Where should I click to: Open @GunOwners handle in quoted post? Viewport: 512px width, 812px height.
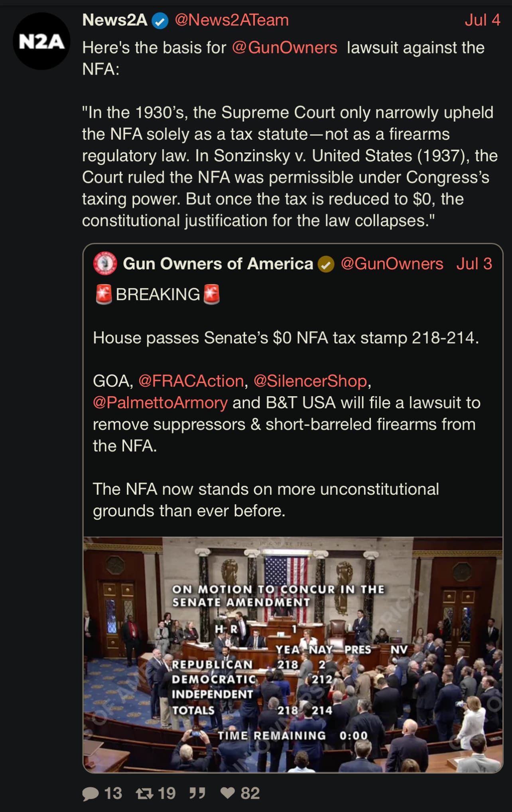[x=392, y=264]
